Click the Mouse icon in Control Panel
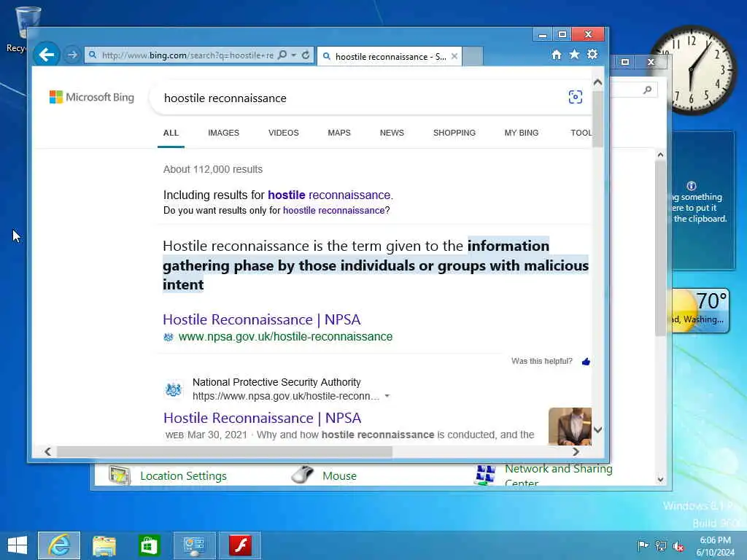Image resolution: width=747 pixels, height=560 pixels. click(x=303, y=475)
